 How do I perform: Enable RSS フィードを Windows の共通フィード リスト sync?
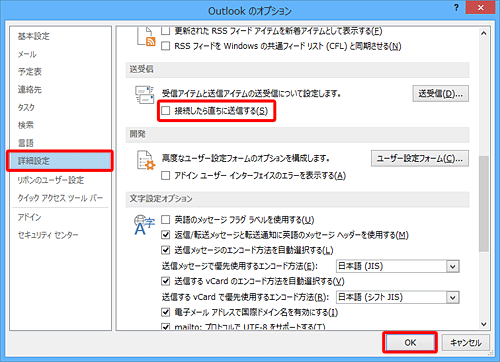click(x=166, y=46)
